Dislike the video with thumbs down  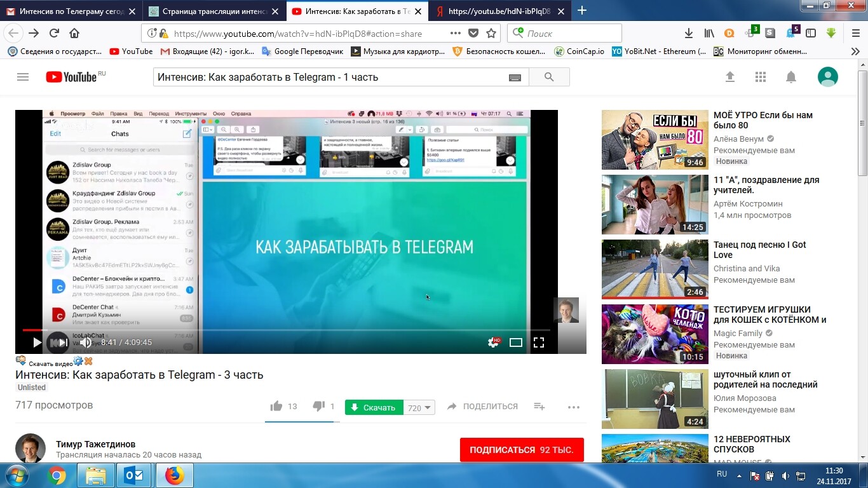coord(319,407)
